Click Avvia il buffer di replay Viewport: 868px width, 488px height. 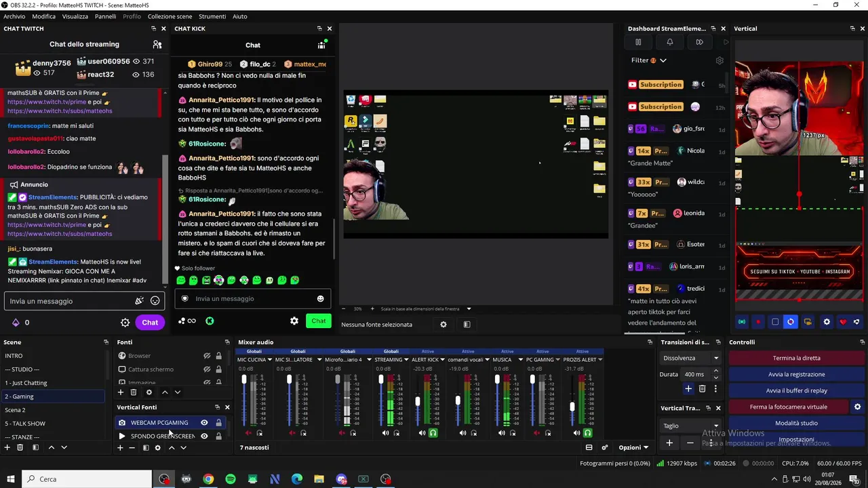pos(796,390)
